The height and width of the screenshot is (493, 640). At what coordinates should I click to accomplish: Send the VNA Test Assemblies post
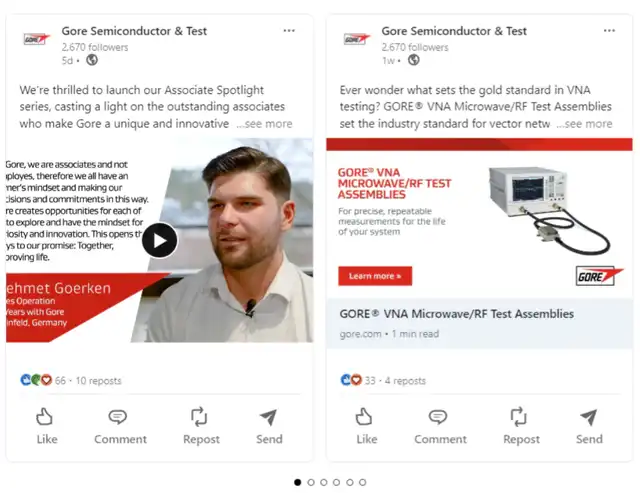589,426
